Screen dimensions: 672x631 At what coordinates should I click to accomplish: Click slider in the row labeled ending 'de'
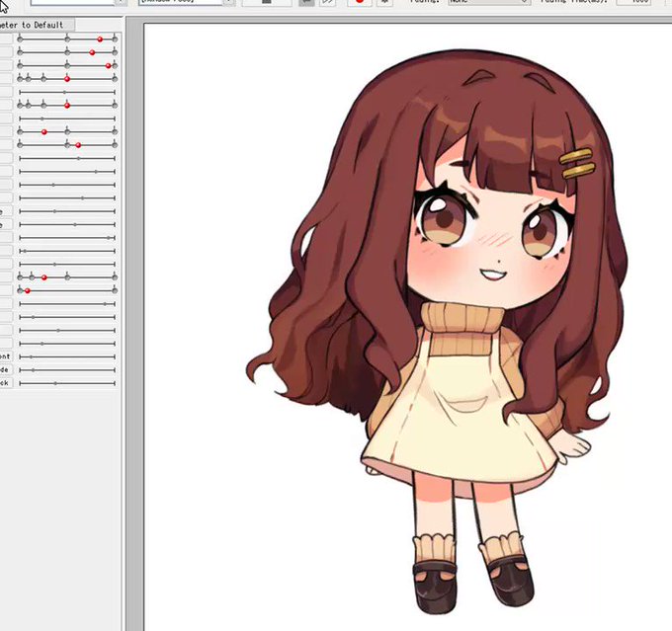[67, 370]
